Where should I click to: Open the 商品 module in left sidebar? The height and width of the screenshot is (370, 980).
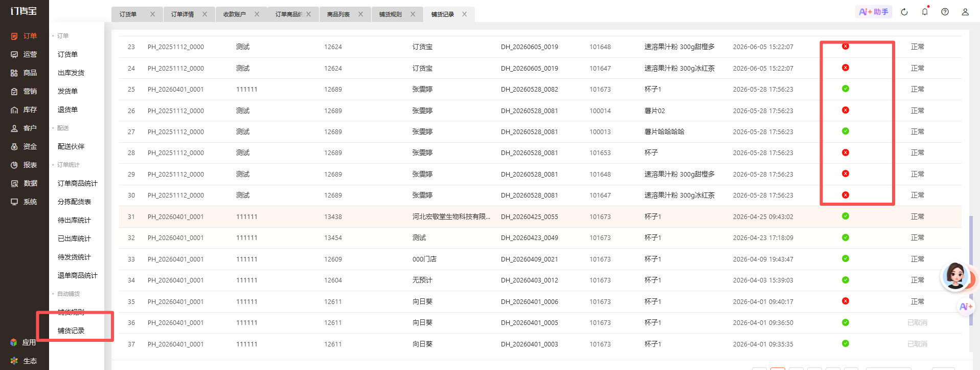(x=24, y=73)
